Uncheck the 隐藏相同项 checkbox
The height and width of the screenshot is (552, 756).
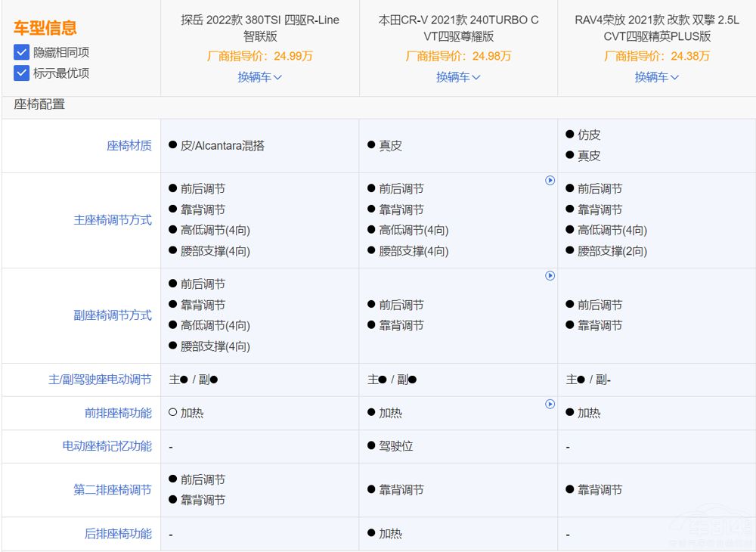coord(22,52)
